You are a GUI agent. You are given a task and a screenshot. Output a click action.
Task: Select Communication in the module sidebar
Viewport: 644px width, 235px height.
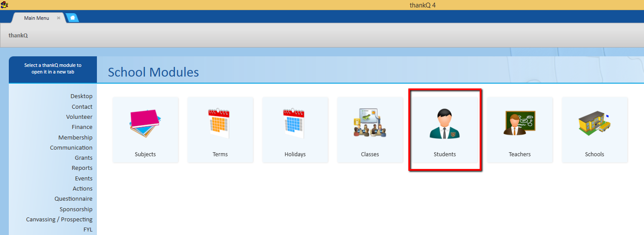click(x=71, y=147)
